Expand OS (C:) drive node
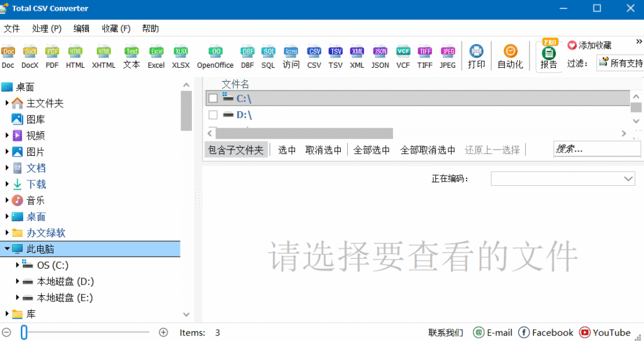 [x=17, y=264]
